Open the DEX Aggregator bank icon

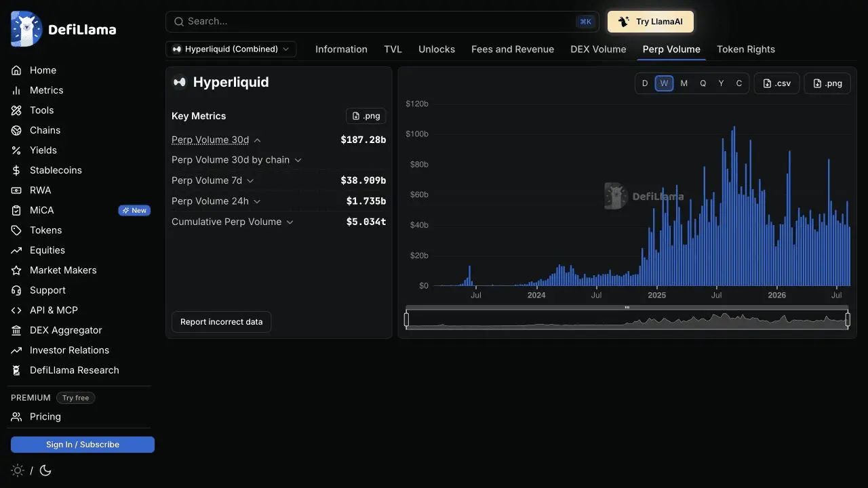pyautogui.click(x=16, y=330)
